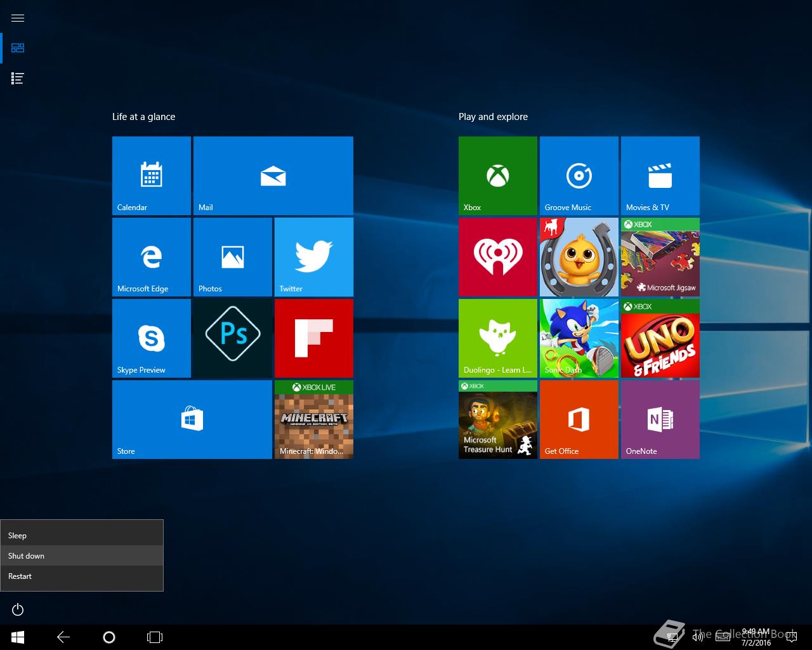The height and width of the screenshot is (650, 812).
Task: Open the Calendar tile
Action: (x=152, y=176)
